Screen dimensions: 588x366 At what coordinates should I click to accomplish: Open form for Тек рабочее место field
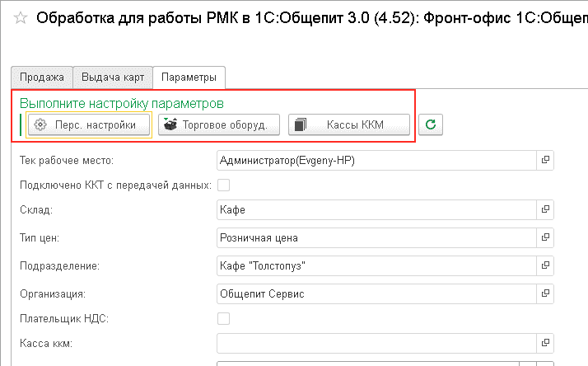(x=544, y=159)
